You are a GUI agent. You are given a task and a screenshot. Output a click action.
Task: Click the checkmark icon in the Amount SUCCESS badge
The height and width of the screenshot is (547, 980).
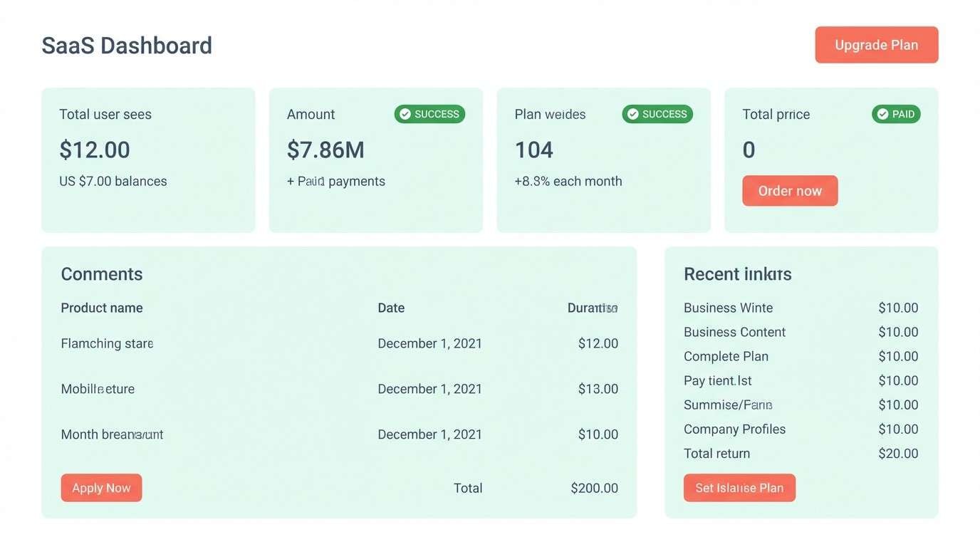pyautogui.click(x=405, y=114)
